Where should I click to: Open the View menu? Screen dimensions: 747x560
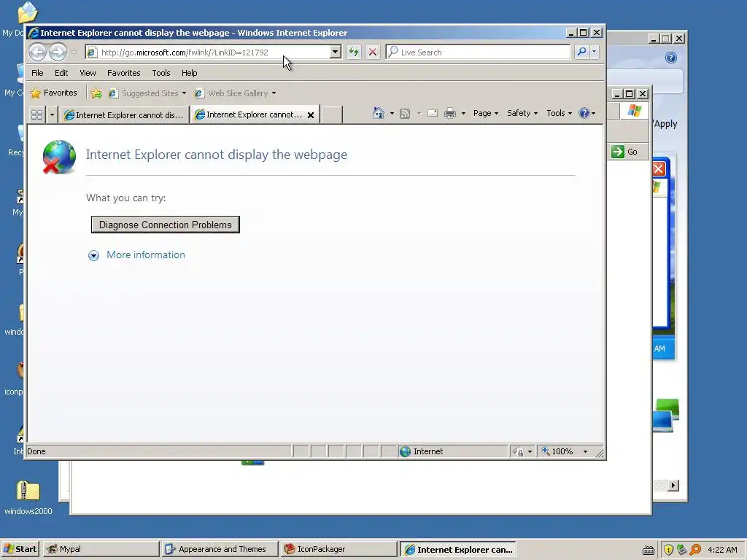[x=88, y=73]
